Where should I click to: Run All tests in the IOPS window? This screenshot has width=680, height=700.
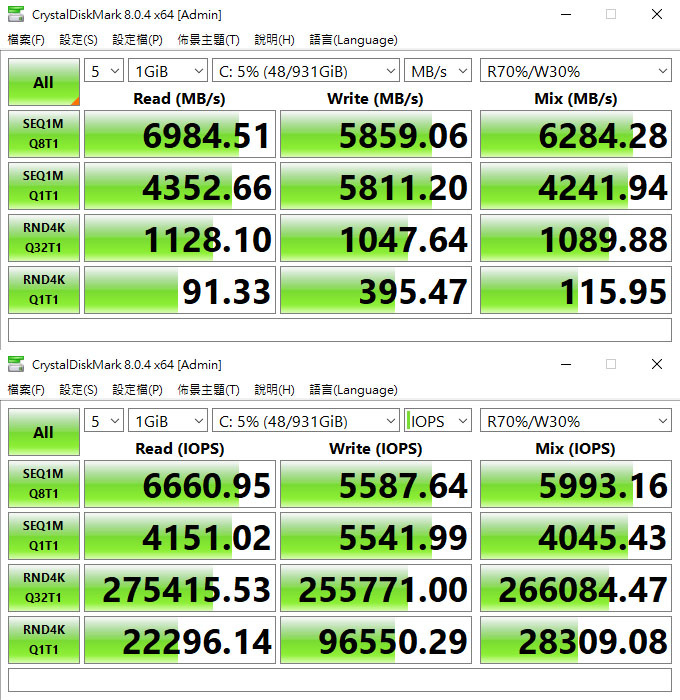(44, 432)
